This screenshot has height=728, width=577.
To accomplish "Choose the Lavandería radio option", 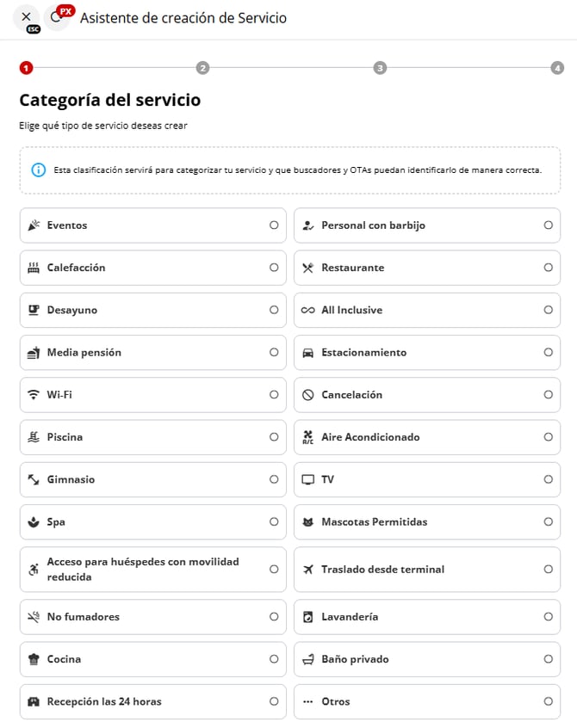I will tap(548, 617).
